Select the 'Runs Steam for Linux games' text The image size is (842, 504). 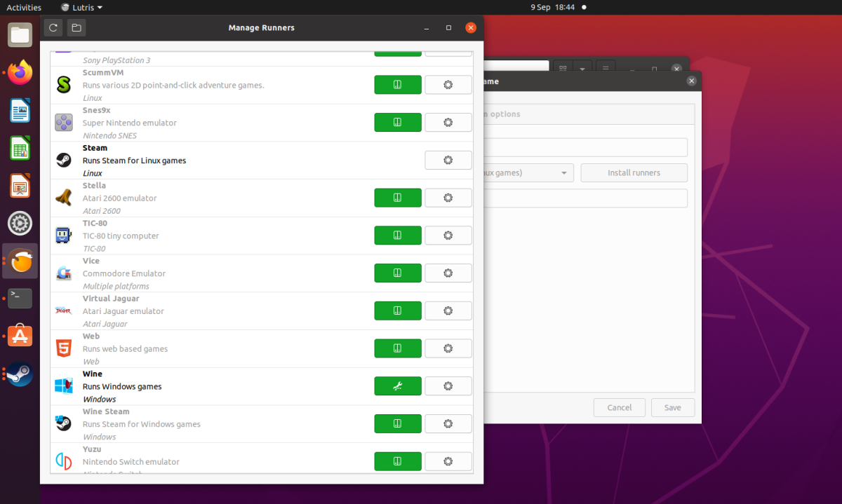(x=135, y=161)
